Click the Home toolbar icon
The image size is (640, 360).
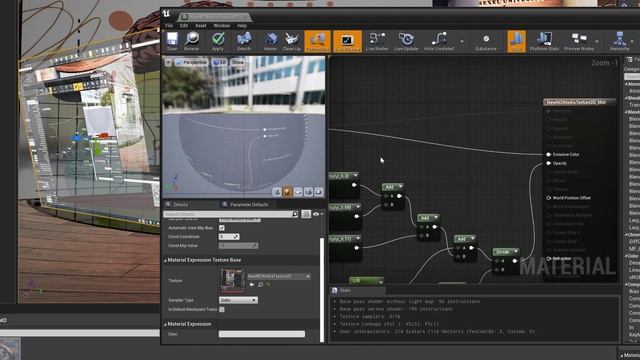(x=270, y=41)
